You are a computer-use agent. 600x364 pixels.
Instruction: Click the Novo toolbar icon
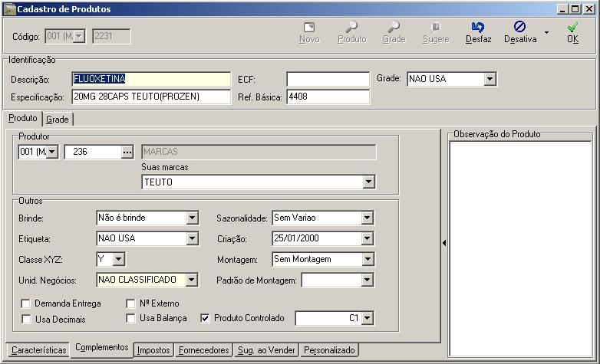[309, 27]
